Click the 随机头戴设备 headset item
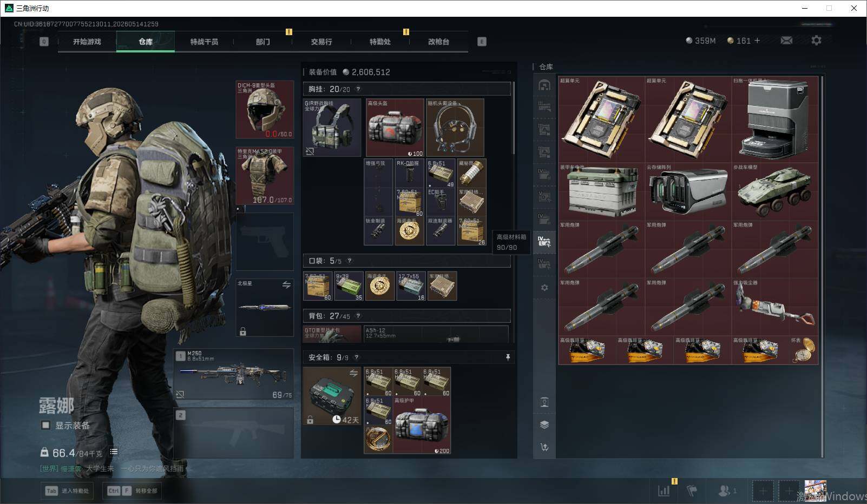This screenshot has height=504, width=867. point(455,128)
